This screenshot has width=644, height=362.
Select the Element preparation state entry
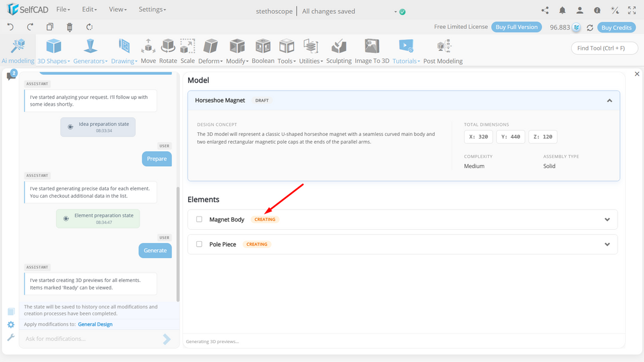97,219
